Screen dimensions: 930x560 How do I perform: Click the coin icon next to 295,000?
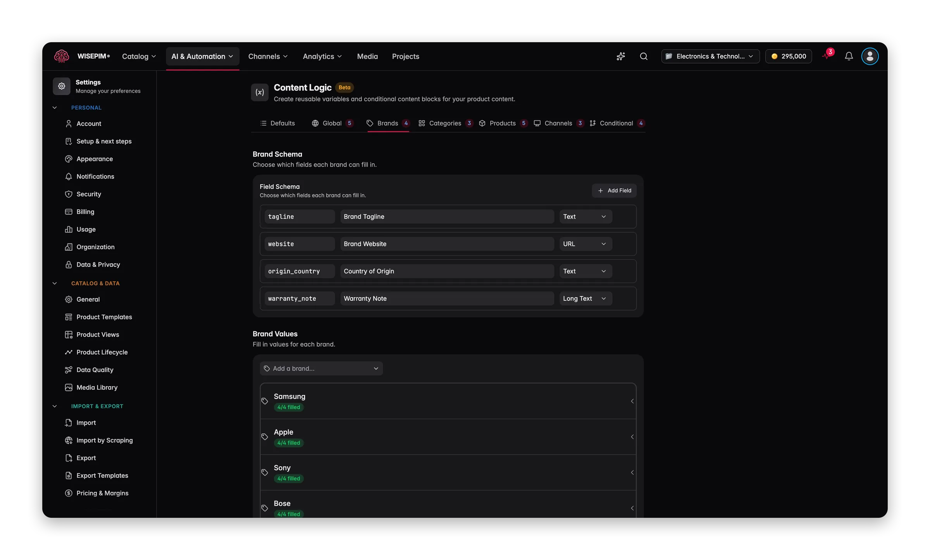point(774,56)
